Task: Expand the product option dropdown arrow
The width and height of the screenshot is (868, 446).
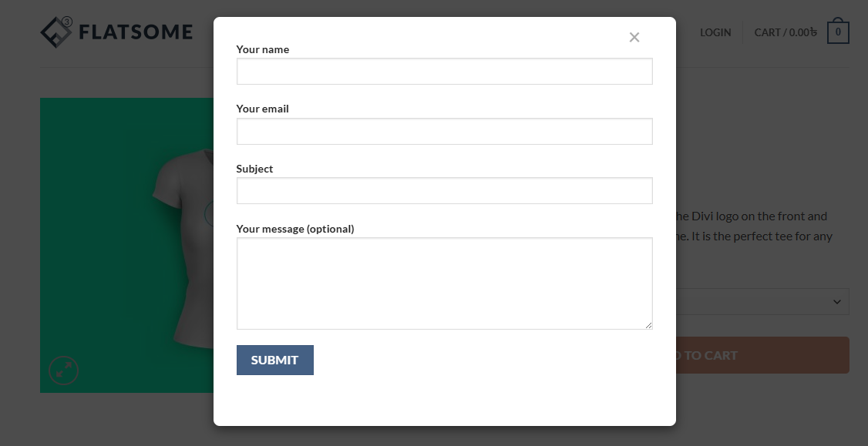Action: tap(837, 302)
